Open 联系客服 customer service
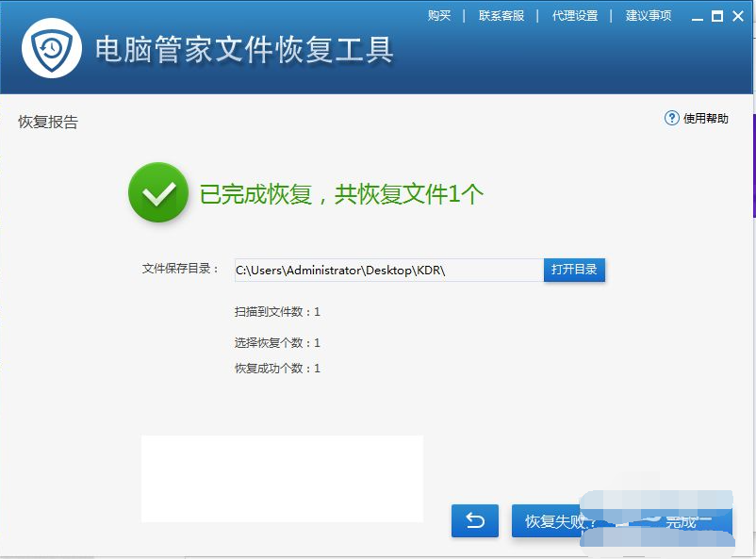Viewport: 756px width, 559px height. tap(501, 16)
